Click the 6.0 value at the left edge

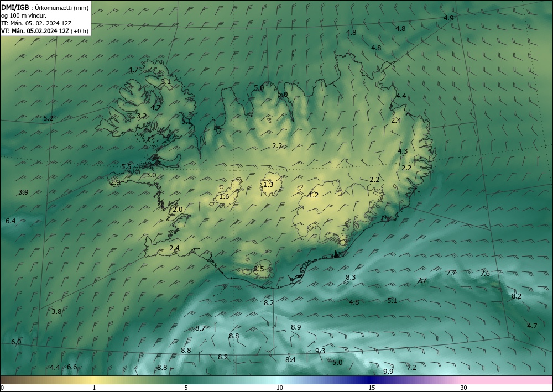click(x=16, y=342)
